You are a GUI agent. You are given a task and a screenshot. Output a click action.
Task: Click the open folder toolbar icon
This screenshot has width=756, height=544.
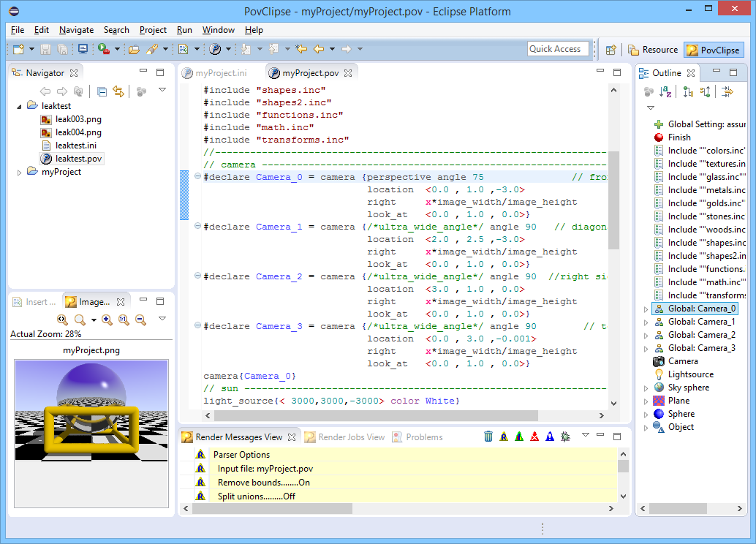pos(134,49)
